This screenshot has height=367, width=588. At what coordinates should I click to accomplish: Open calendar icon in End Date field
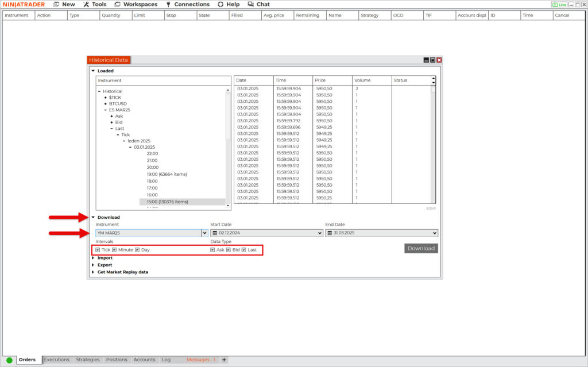point(330,233)
